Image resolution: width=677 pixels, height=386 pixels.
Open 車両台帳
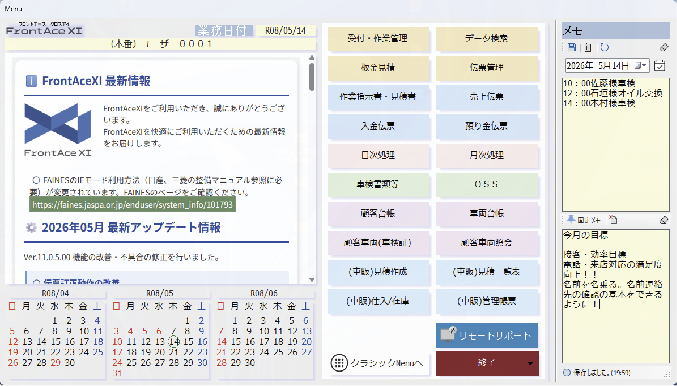[x=487, y=213]
